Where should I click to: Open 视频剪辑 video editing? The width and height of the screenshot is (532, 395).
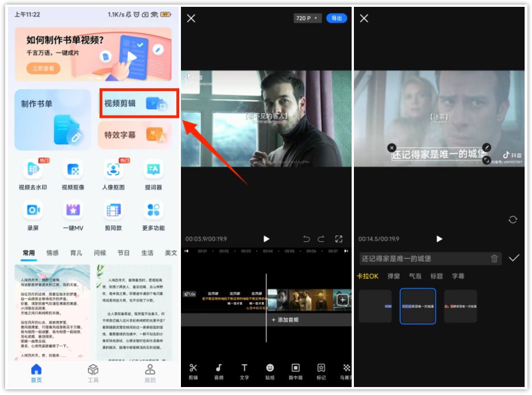pyautogui.click(x=139, y=104)
